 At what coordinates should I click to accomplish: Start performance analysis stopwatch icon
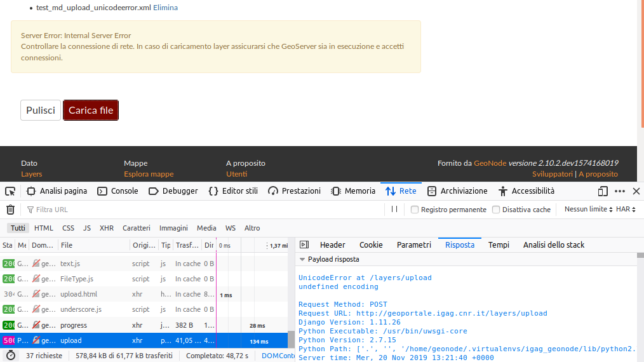[x=11, y=356]
